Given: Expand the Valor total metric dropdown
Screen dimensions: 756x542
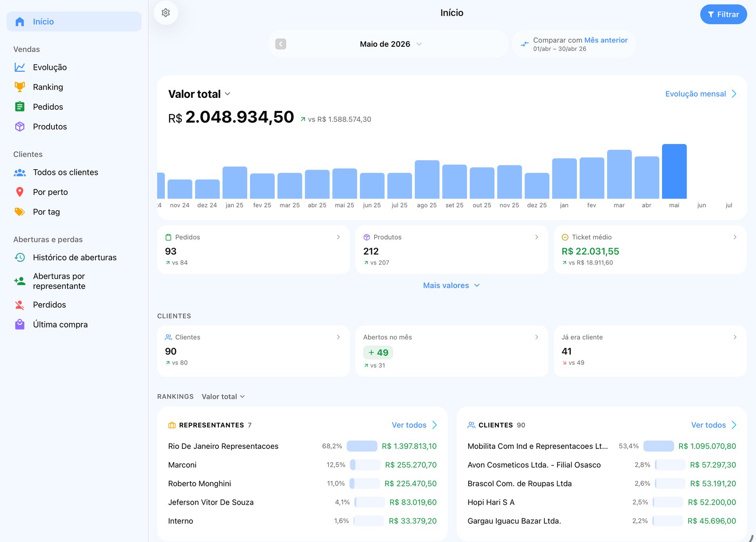Looking at the screenshot, I should (x=199, y=94).
